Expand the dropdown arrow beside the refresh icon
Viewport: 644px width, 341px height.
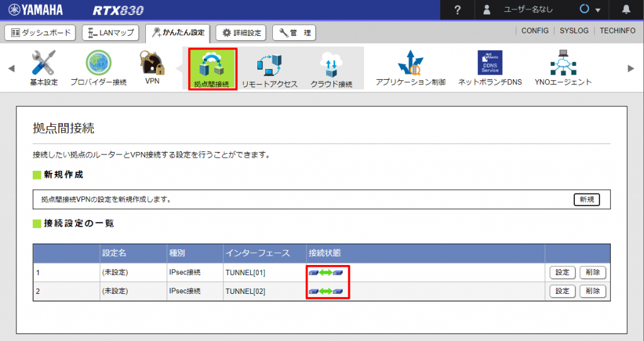coord(598,10)
